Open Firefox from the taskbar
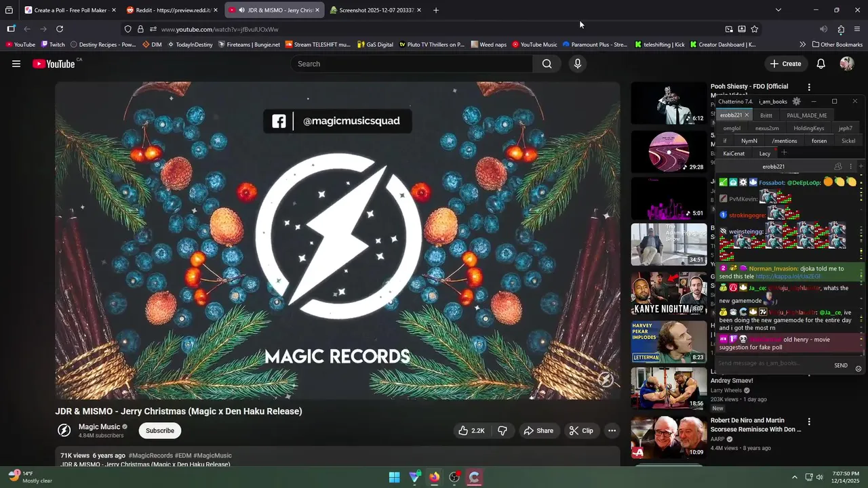Image resolution: width=868 pixels, height=488 pixels. [x=434, y=477]
